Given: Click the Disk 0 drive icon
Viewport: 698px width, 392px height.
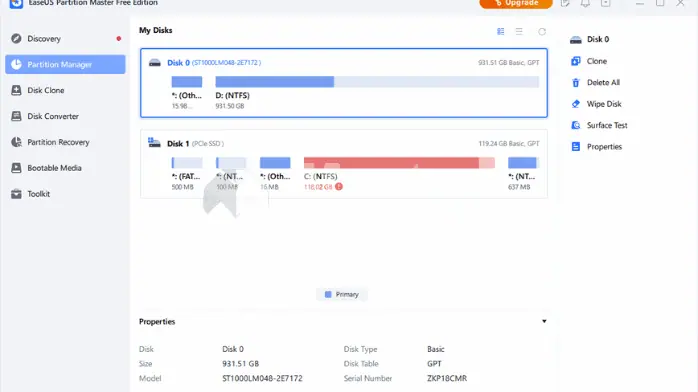Looking at the screenshot, I should [x=154, y=63].
